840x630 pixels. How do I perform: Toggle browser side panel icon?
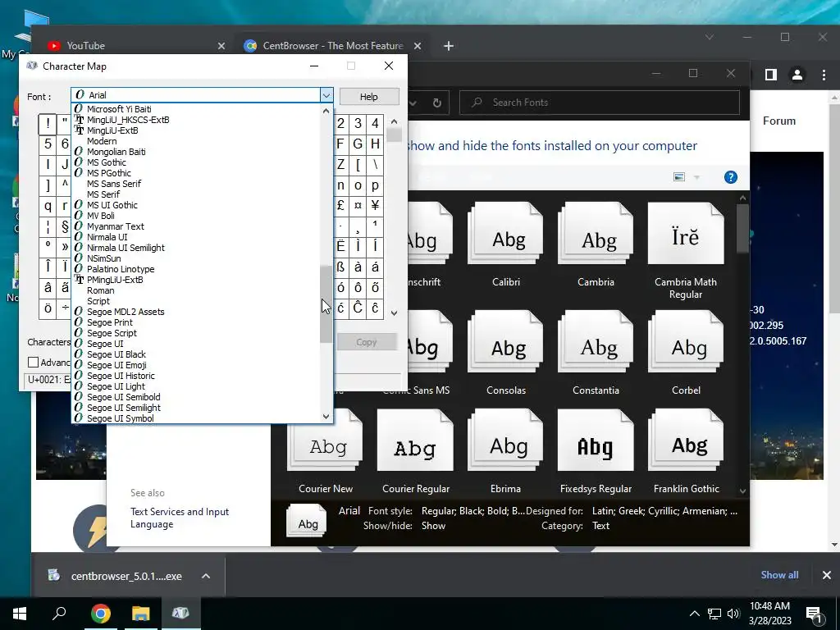point(771,75)
